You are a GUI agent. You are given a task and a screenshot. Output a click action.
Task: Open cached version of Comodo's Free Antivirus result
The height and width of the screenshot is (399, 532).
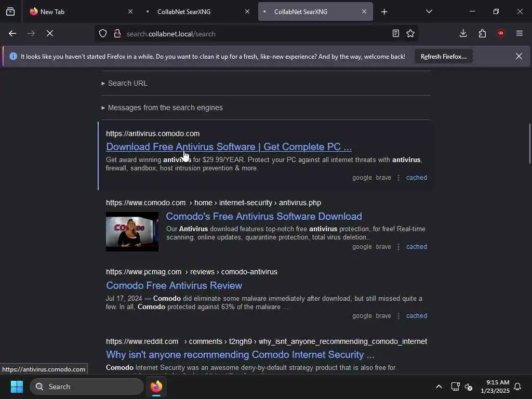[417, 247]
